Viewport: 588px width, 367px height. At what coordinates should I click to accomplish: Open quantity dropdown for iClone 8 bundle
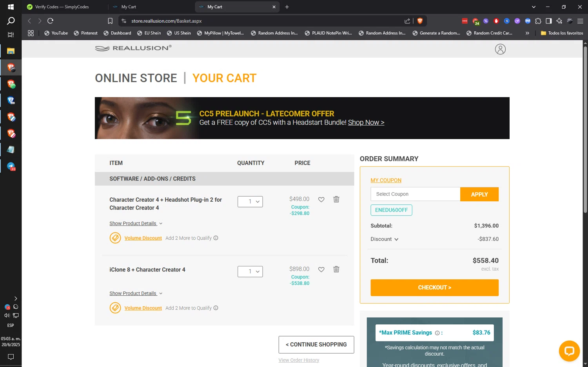point(250,271)
